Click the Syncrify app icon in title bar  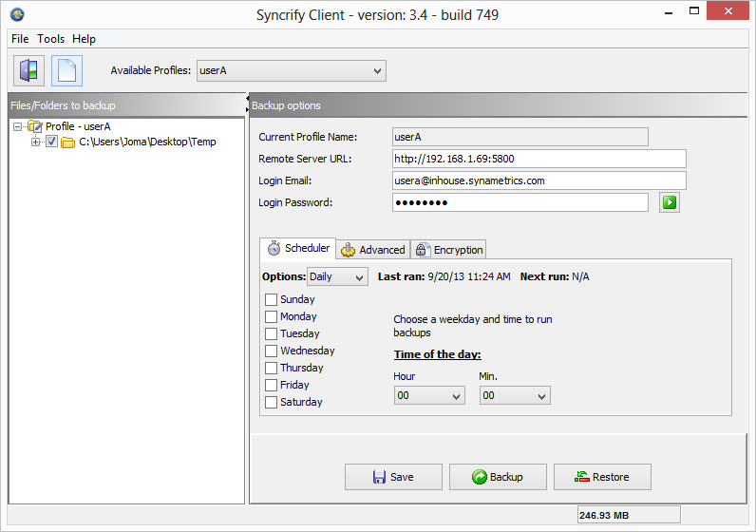(x=17, y=14)
